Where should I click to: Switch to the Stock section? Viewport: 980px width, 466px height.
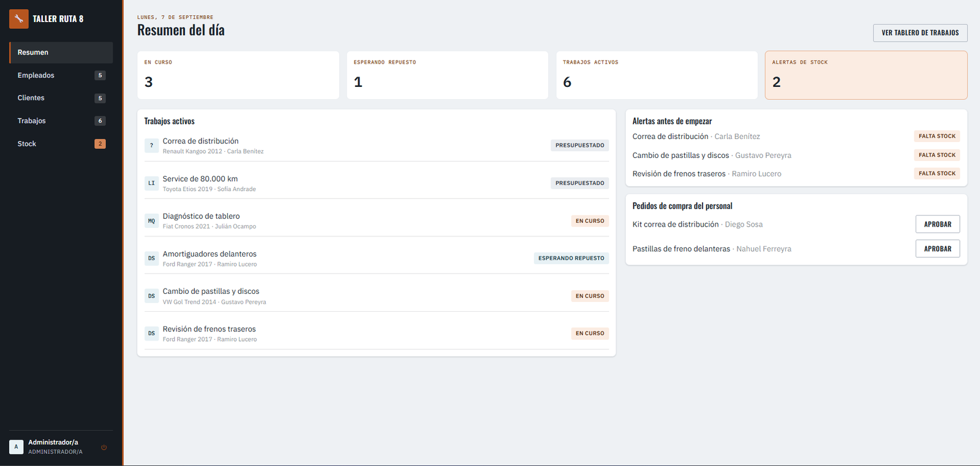61,144
